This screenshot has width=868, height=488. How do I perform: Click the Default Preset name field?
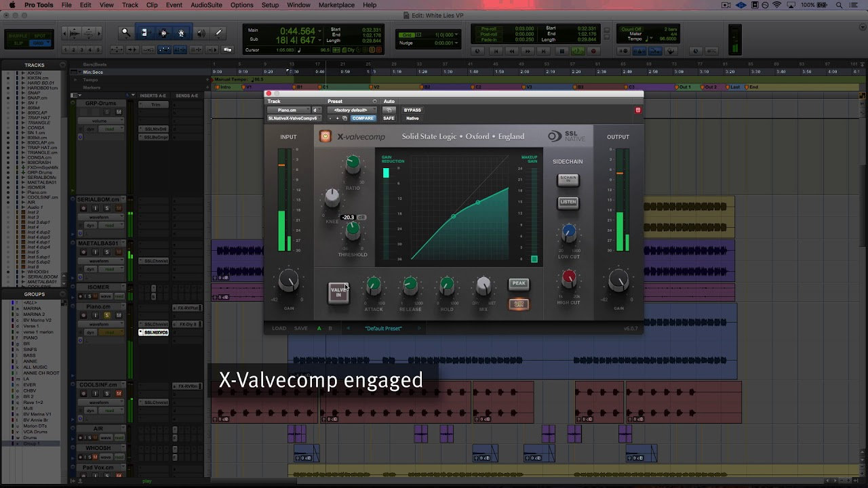[x=383, y=328]
